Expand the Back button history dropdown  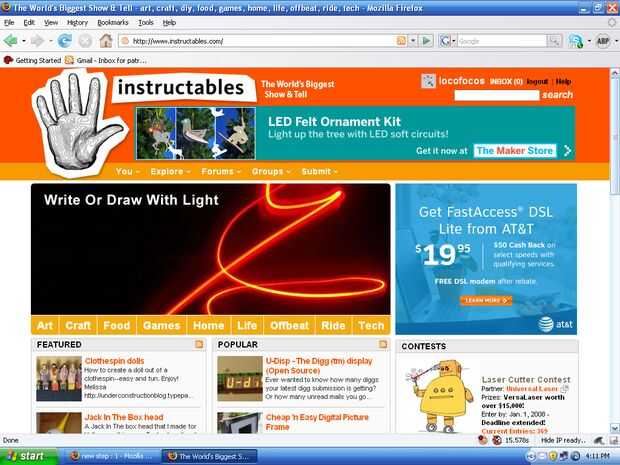coord(24,41)
